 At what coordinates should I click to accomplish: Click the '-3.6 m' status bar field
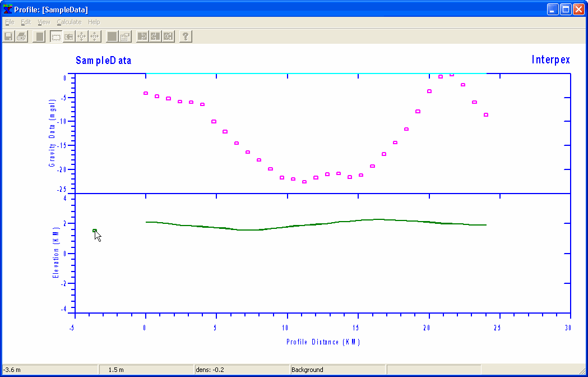pos(50,370)
